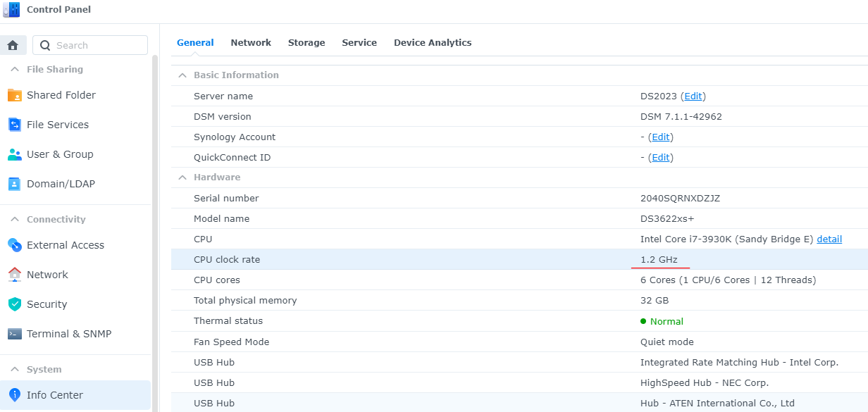The width and height of the screenshot is (868, 412).
Task: Click the Thermal status label
Action: tap(228, 321)
